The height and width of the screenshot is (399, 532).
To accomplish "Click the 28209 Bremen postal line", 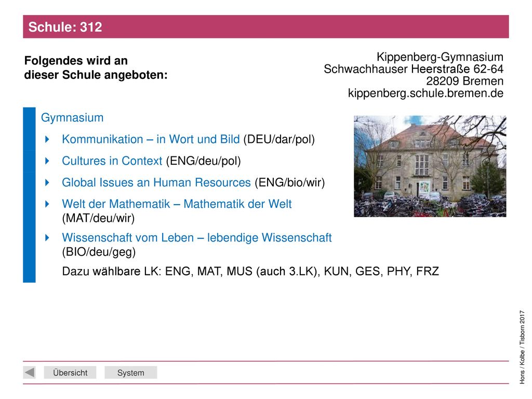I will 464,81.
